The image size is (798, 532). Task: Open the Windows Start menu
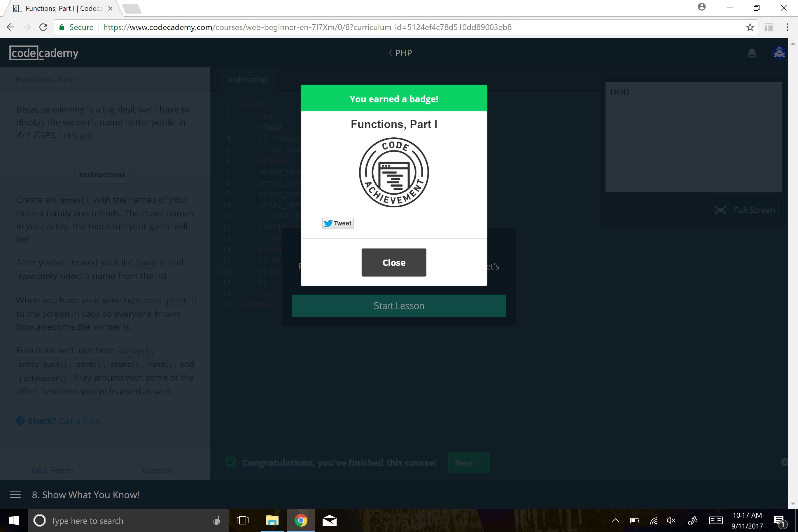point(14,520)
